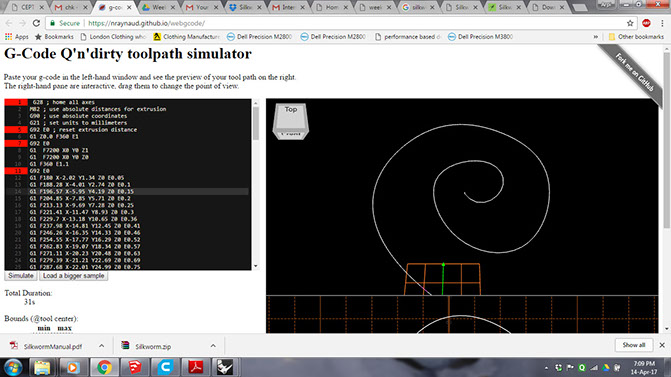Viewport: 671px width, 377px height.
Task: Open Adobe Acrobat taskbar icon
Action: pos(196,368)
